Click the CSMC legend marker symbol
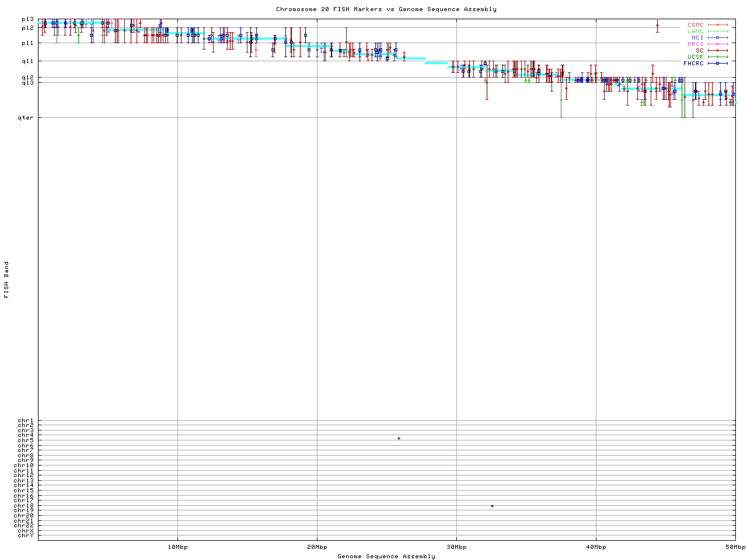 point(717,25)
